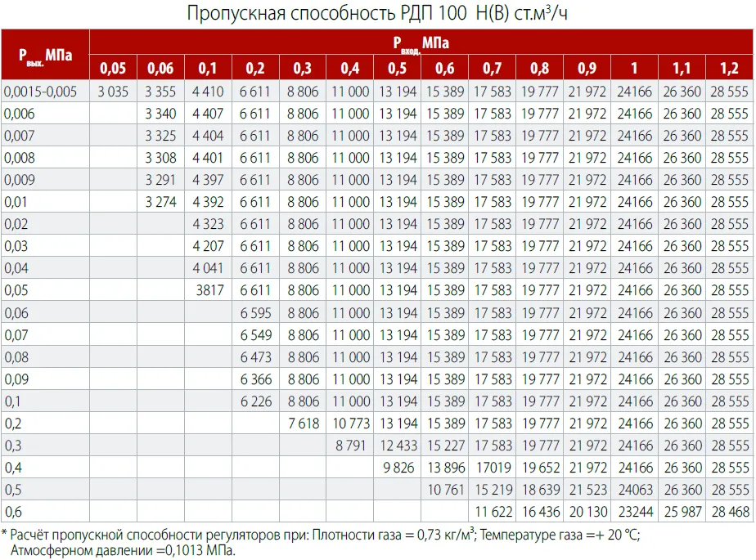Click the column header '0,06'
The height and width of the screenshot is (560, 756).
click(x=160, y=68)
